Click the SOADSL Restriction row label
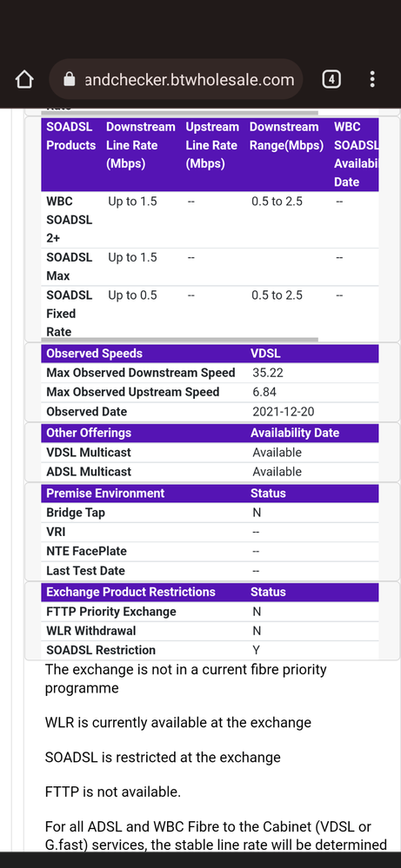Screen dimensions: 401x868 (101, 650)
